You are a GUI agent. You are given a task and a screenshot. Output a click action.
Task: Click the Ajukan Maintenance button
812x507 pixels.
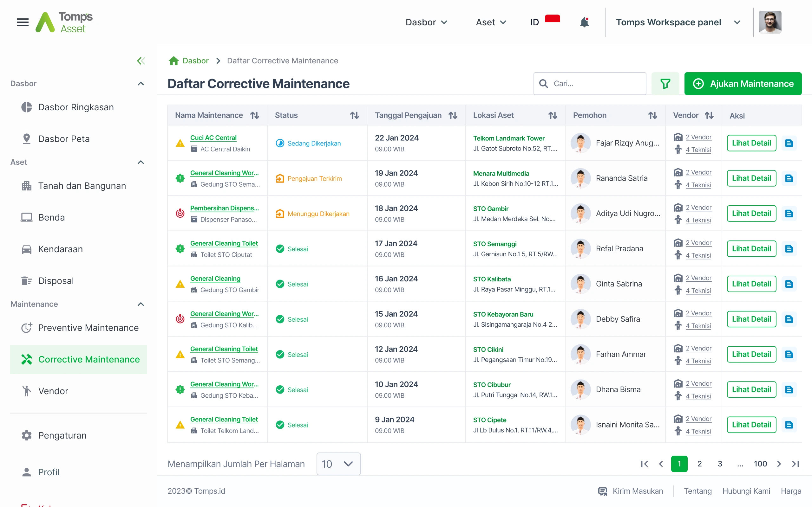743,83
